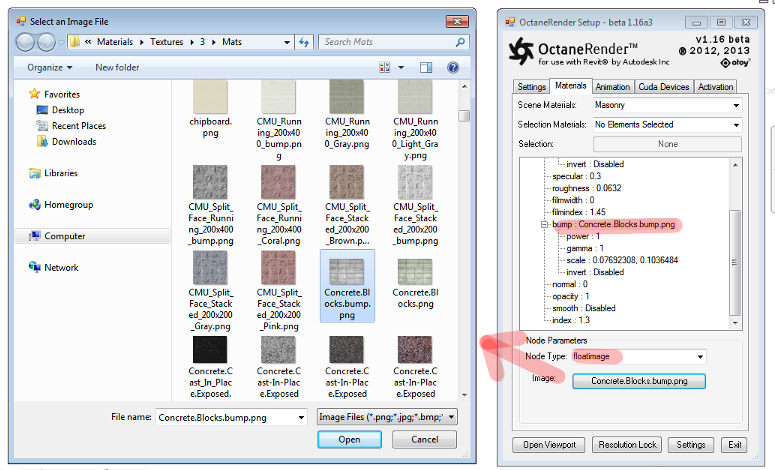Click Materials in the breadcrumb path

coord(115,42)
